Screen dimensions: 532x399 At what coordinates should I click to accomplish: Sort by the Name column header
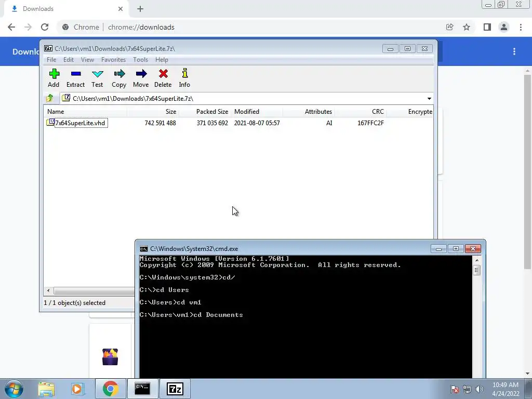85,112
